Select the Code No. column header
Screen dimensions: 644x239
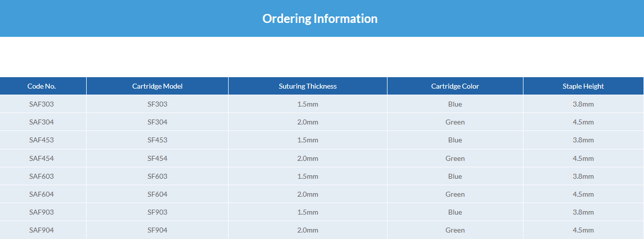42,86
